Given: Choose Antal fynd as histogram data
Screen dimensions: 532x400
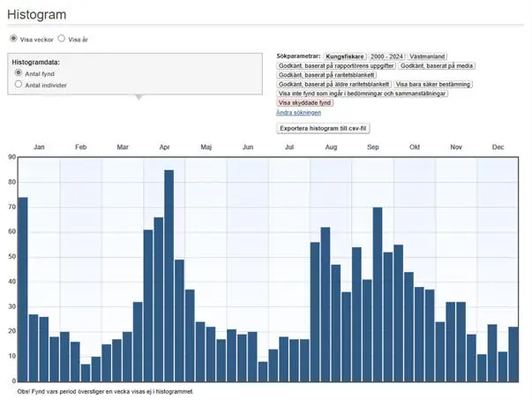Looking at the screenshot, I should click(x=19, y=73).
